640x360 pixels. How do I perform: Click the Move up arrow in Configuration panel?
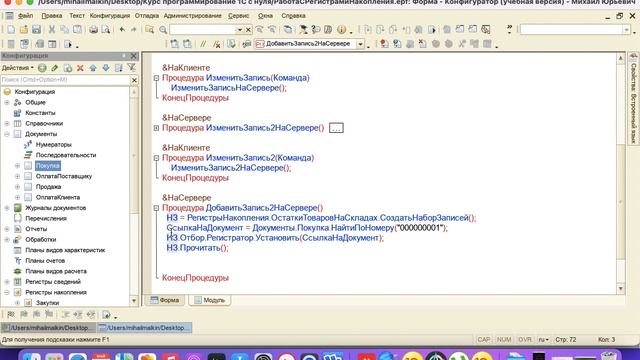(93, 68)
